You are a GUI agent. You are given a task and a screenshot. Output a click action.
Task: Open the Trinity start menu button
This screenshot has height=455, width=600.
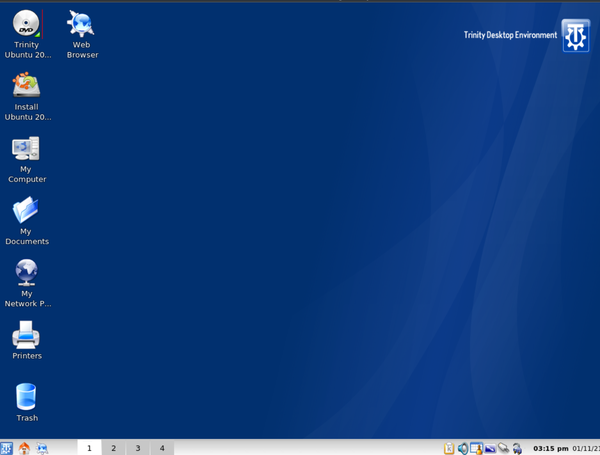coord(6,448)
